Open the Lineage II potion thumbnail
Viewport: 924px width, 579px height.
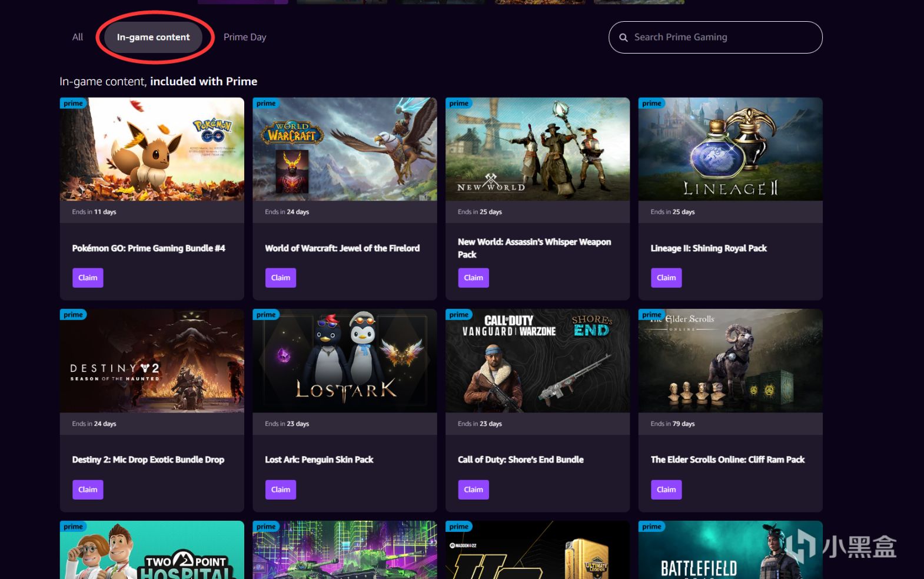point(730,149)
